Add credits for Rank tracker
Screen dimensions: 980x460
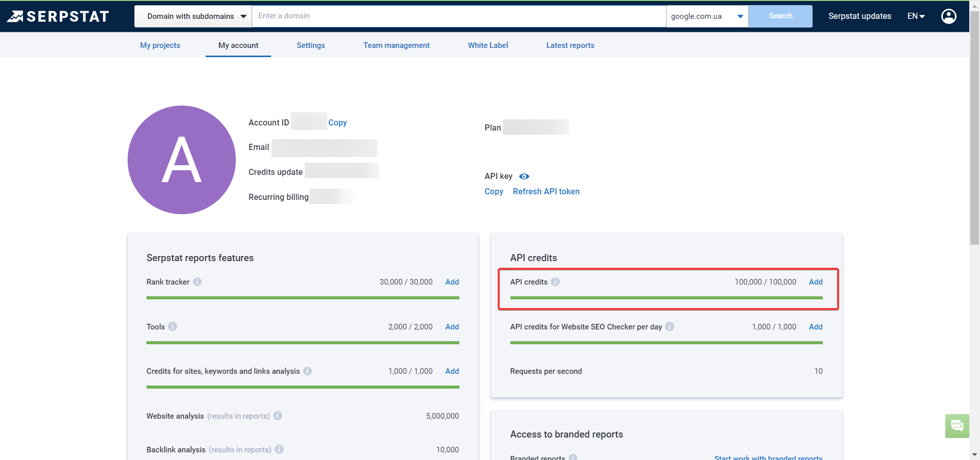pyautogui.click(x=452, y=282)
